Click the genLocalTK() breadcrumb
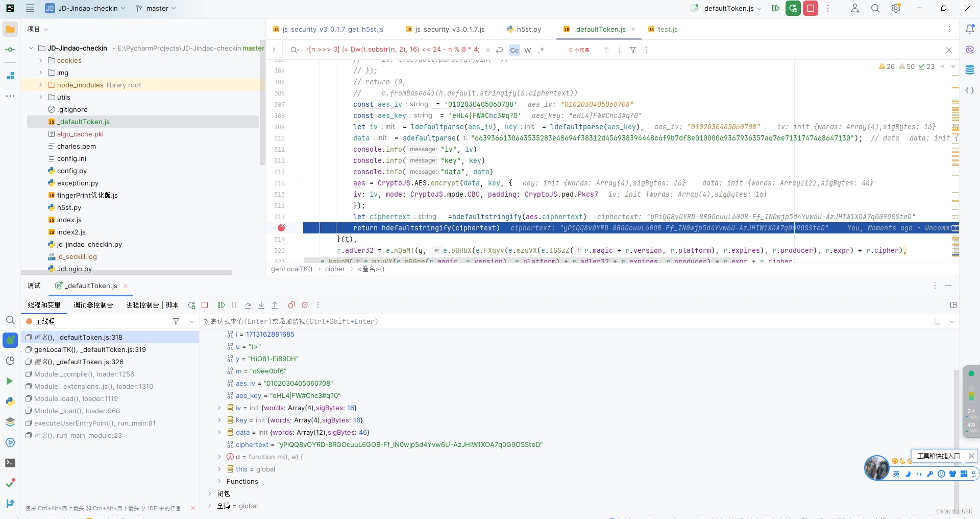Image resolution: width=980 pixels, height=519 pixels. pyautogui.click(x=291, y=269)
